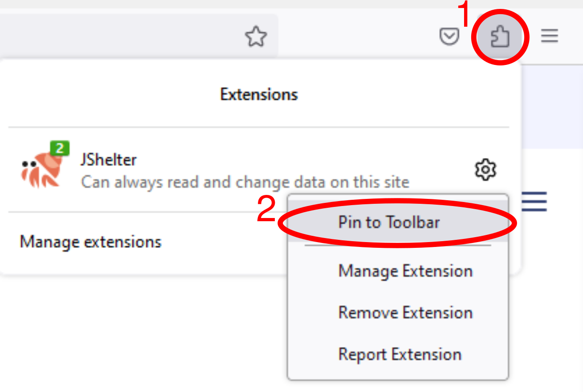Select Manage Extension from the context menu
Viewport: 583px width, 392px height.
(406, 271)
